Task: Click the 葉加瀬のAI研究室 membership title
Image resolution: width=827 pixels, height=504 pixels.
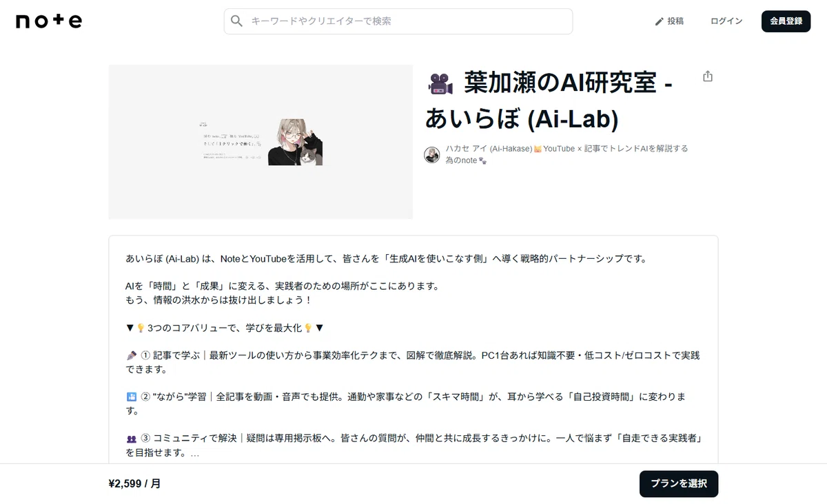Action: click(x=549, y=101)
